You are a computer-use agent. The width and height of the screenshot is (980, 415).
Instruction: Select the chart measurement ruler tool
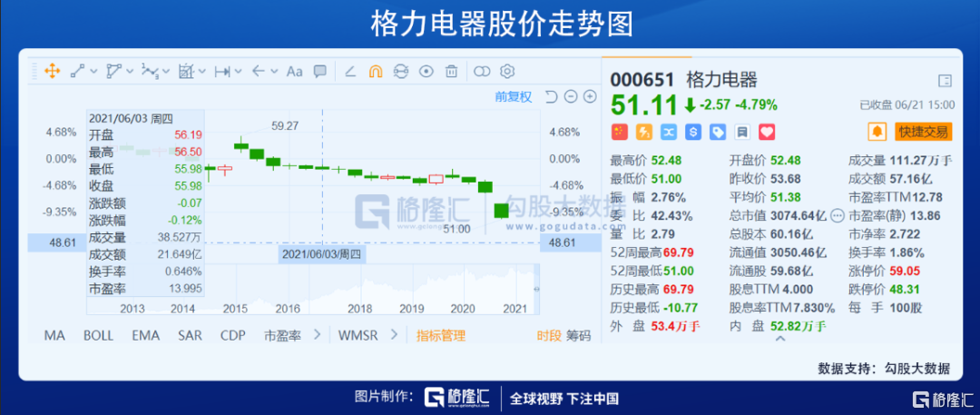pyautogui.click(x=186, y=72)
